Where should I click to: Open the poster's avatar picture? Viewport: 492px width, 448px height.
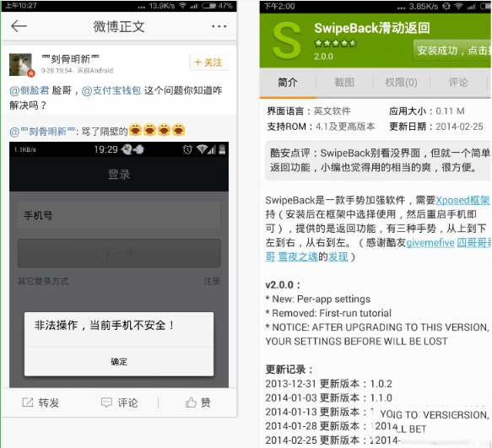click(21, 65)
